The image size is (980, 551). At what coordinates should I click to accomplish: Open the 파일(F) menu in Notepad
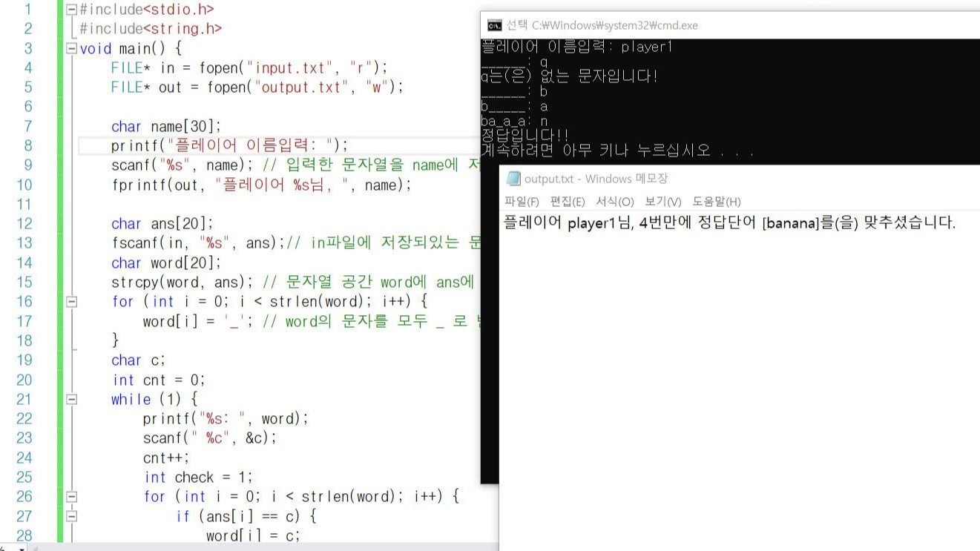(x=522, y=202)
